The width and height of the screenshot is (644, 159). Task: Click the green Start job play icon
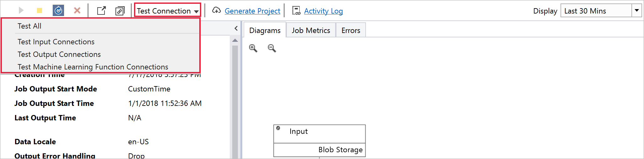coord(21,11)
